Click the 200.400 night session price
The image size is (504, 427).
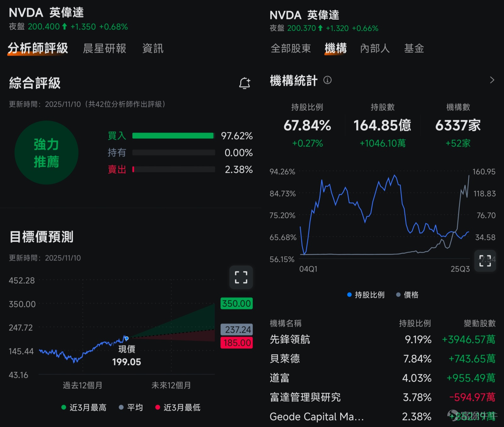coord(44,26)
